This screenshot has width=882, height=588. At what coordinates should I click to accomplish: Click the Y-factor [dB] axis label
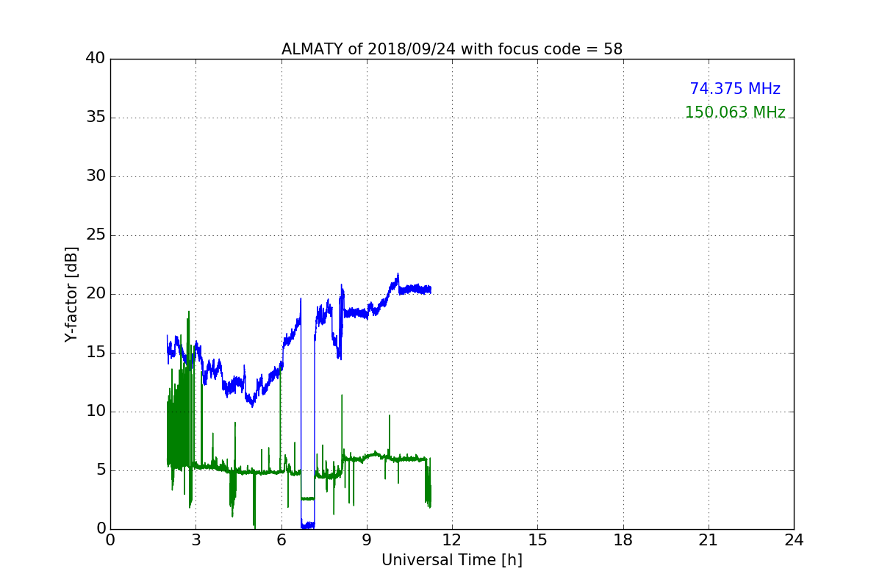[x=71, y=294]
